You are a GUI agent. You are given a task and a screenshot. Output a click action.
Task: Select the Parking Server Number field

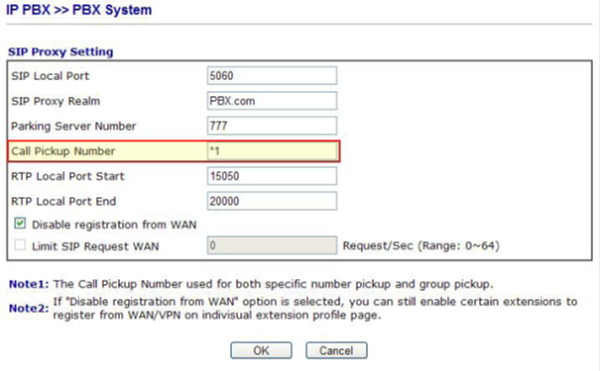[272, 126]
